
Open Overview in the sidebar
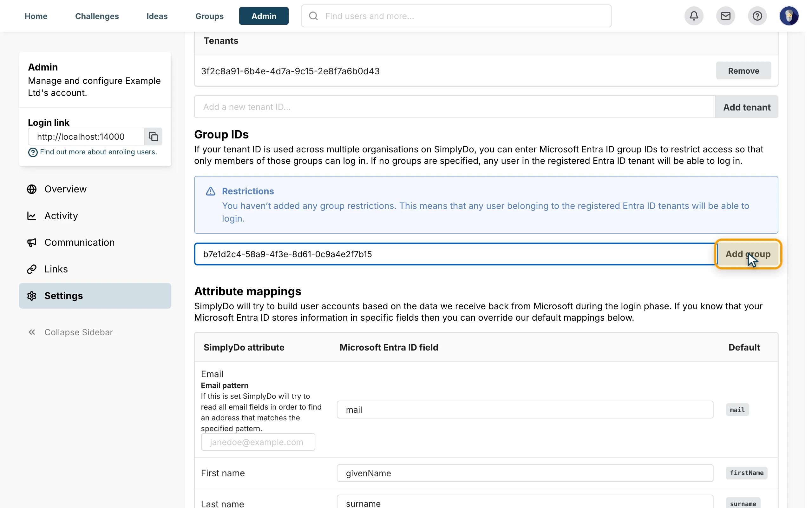pos(95,189)
